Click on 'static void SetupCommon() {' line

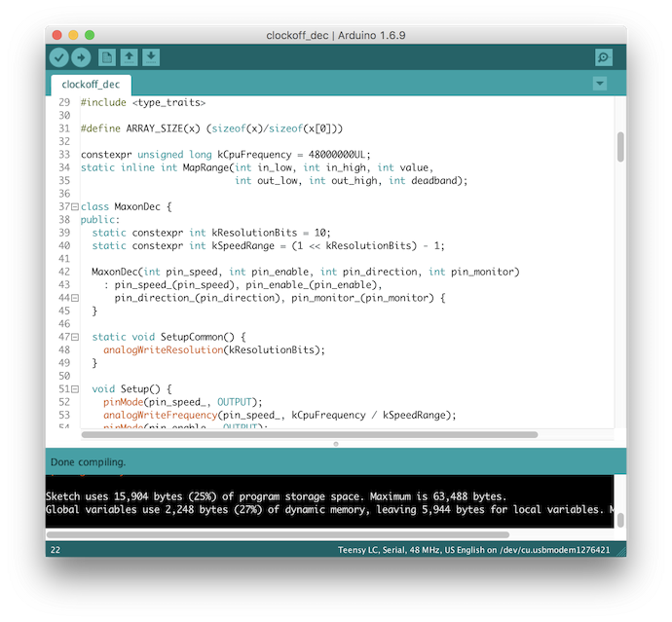[x=168, y=337]
